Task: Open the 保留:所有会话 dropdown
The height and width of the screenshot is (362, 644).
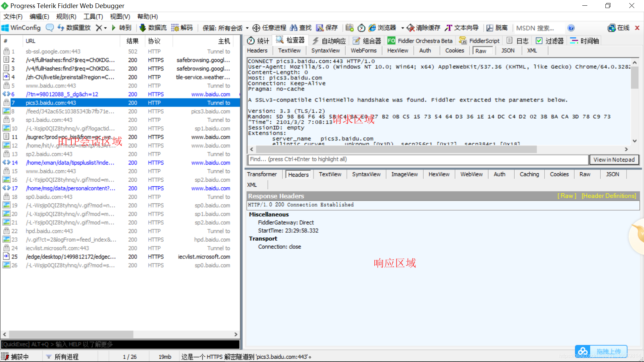Action: tap(247, 28)
